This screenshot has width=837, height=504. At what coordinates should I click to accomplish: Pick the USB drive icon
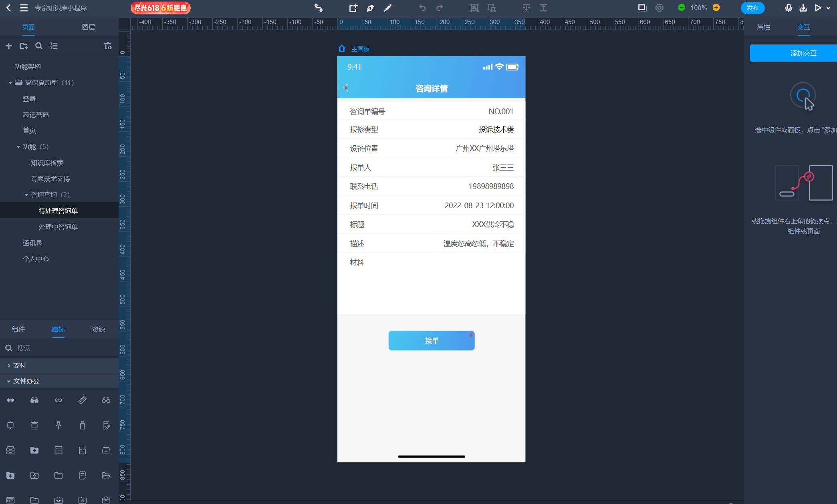pos(83,425)
